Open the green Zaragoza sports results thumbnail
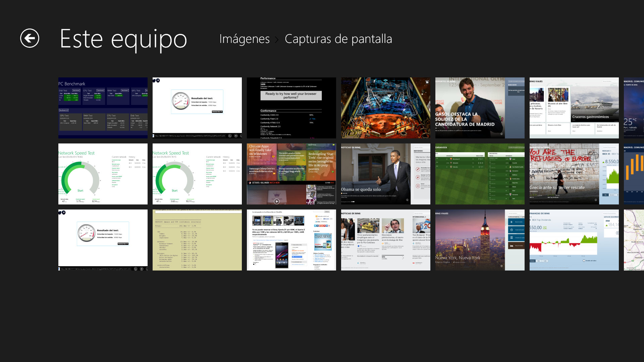Screen dimensions: 644x362 click(480, 174)
